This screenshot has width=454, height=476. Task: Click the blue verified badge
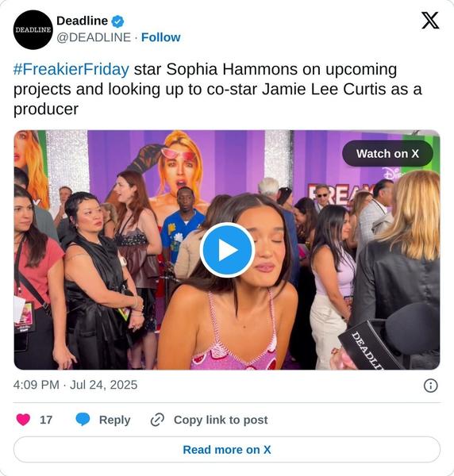click(x=117, y=21)
